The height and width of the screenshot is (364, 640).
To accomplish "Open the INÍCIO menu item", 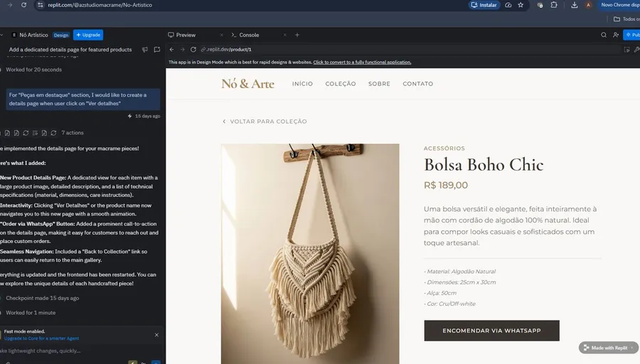I will point(302,84).
